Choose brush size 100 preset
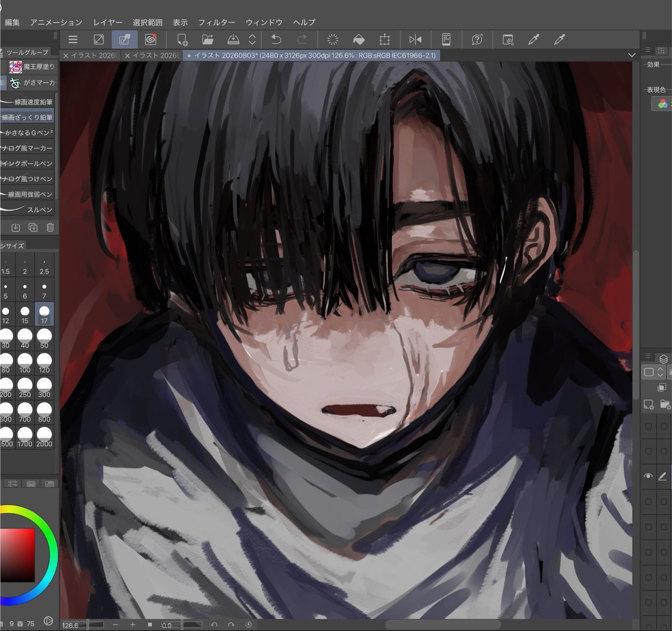Screen dimensions: 672x631 [25, 363]
